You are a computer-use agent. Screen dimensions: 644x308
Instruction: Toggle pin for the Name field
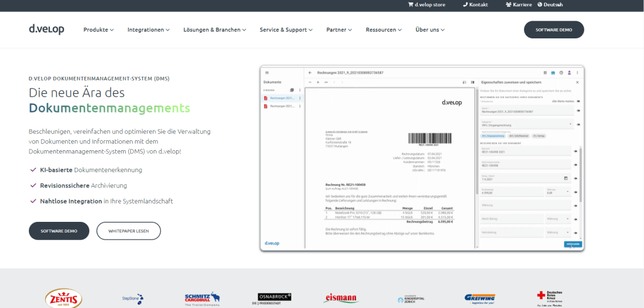(578, 111)
